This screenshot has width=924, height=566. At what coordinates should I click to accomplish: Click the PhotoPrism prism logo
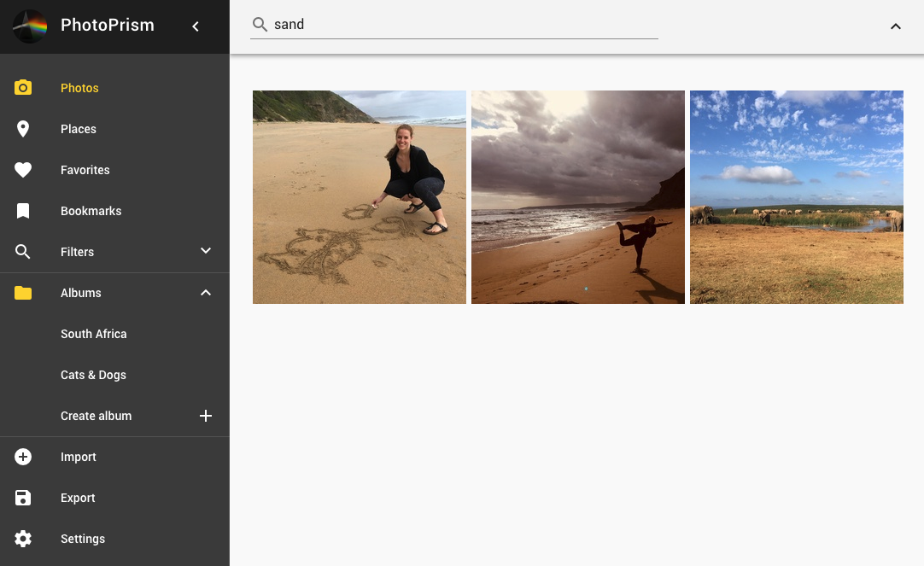[x=31, y=26]
